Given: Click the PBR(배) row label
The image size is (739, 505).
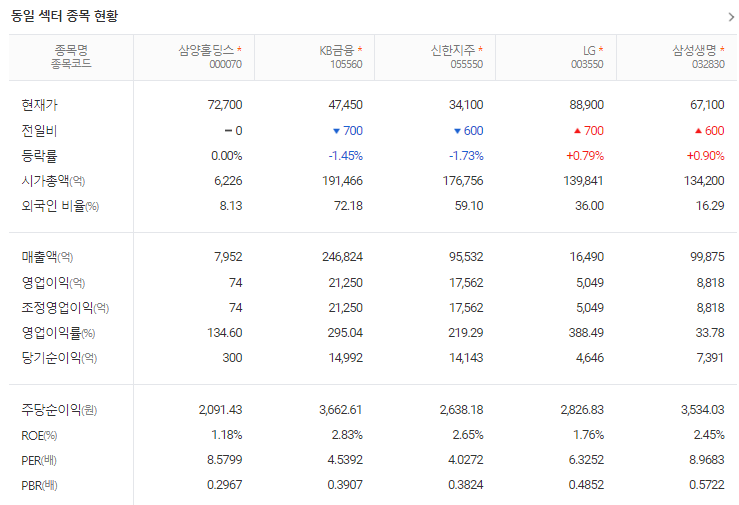Looking at the screenshot, I should [x=39, y=485].
